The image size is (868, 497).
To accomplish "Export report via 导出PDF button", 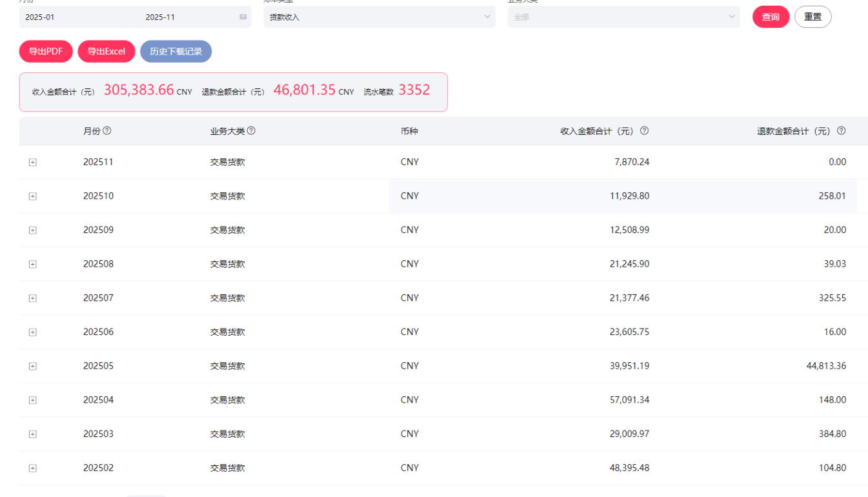I will (x=46, y=52).
